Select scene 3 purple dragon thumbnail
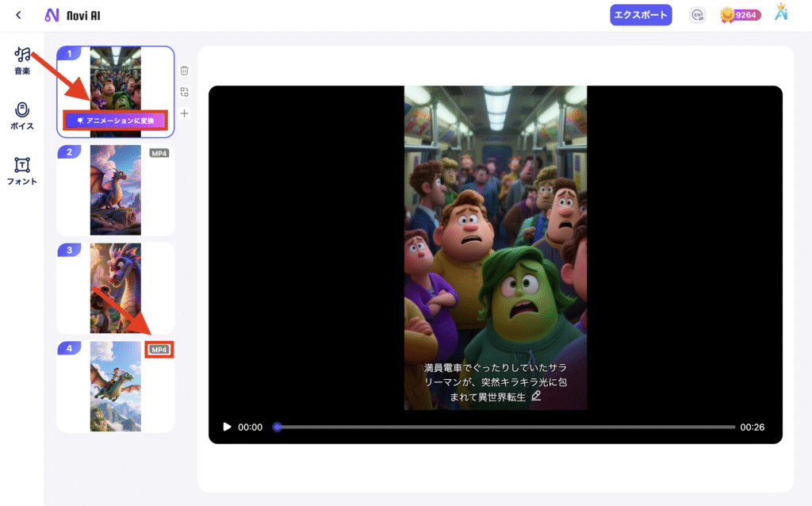 [x=116, y=288]
